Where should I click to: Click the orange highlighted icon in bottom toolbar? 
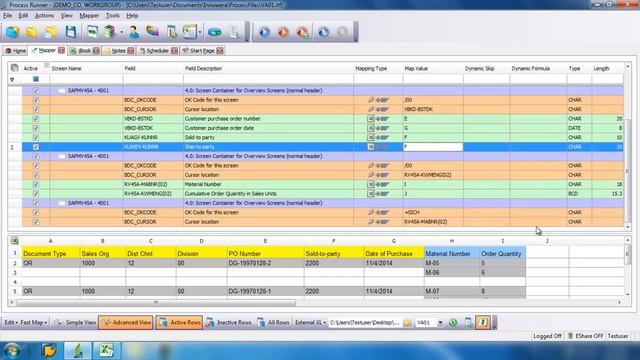482,322
